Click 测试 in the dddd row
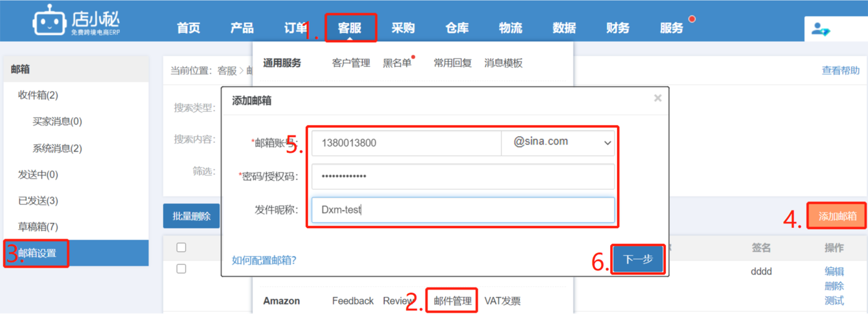Viewport: 868px width, 317px height. [834, 301]
